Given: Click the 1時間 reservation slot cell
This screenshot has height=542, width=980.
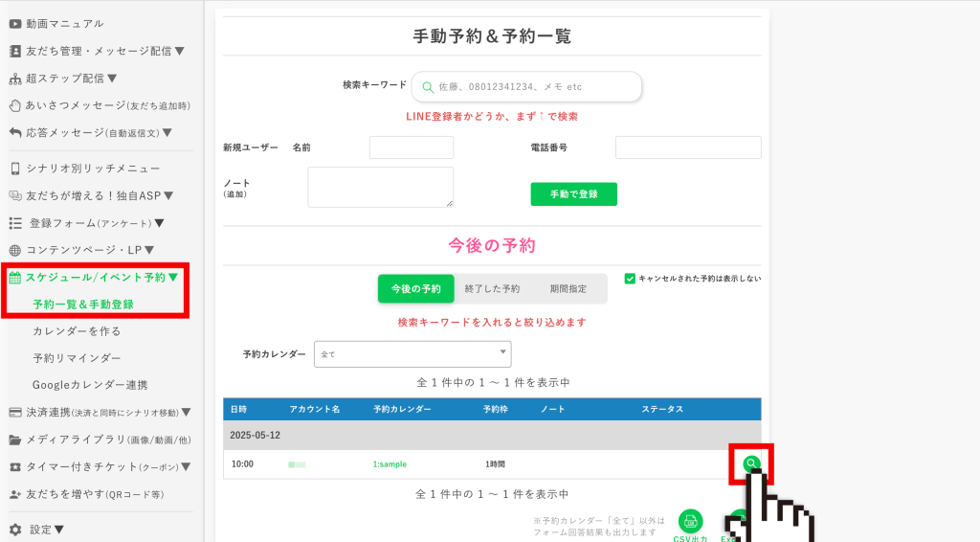Looking at the screenshot, I should click(x=495, y=464).
